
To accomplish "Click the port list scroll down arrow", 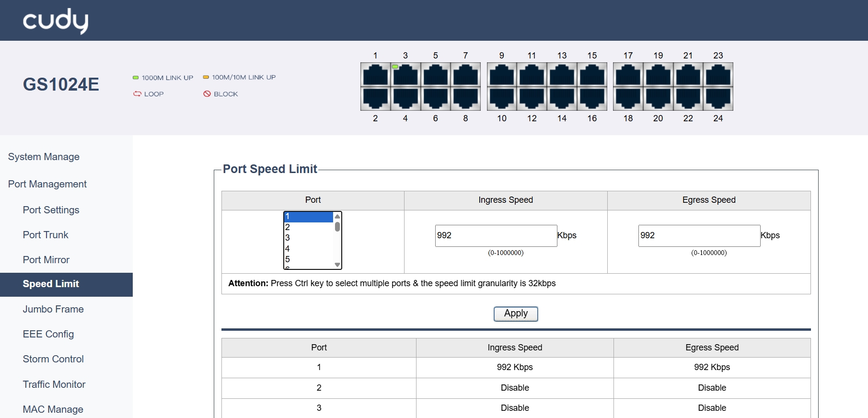I will 337,265.
